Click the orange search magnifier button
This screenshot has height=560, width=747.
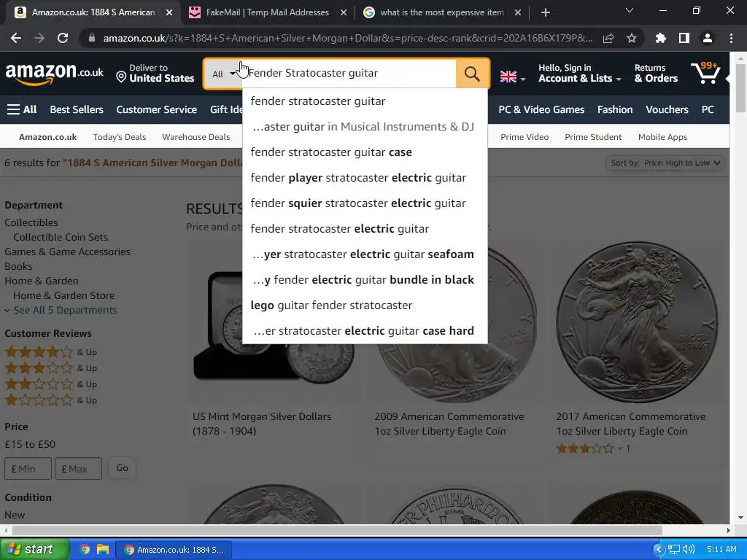point(472,74)
